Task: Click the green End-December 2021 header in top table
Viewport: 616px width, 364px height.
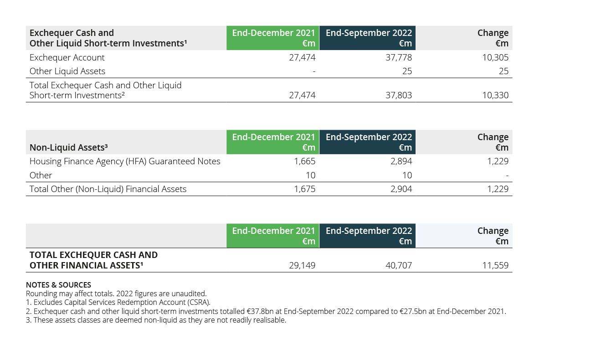Action: pyautogui.click(x=273, y=38)
